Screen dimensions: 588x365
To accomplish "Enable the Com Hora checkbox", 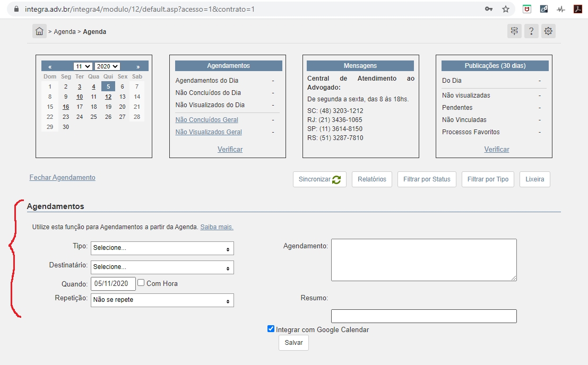I will tap(141, 283).
